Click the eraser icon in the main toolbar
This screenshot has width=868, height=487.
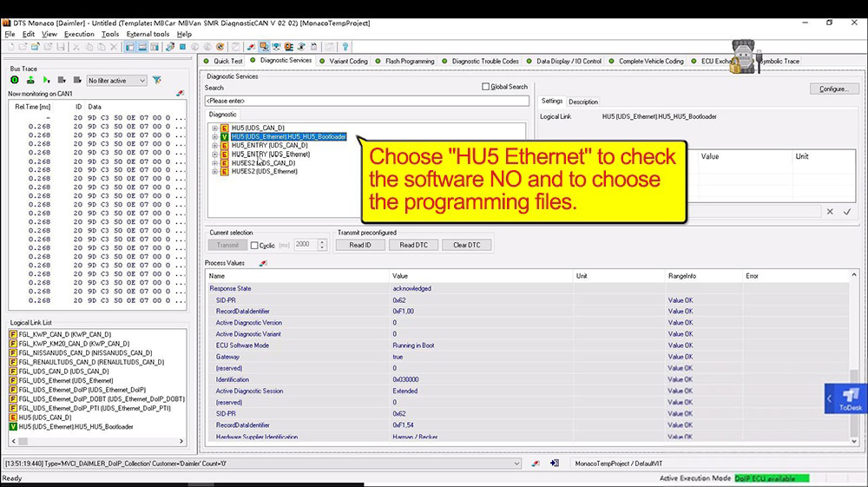[x=252, y=47]
